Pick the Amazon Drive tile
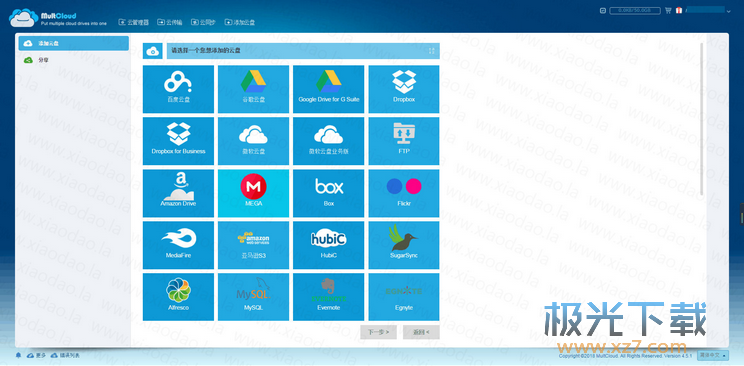The height and width of the screenshot is (366, 744). point(178,193)
